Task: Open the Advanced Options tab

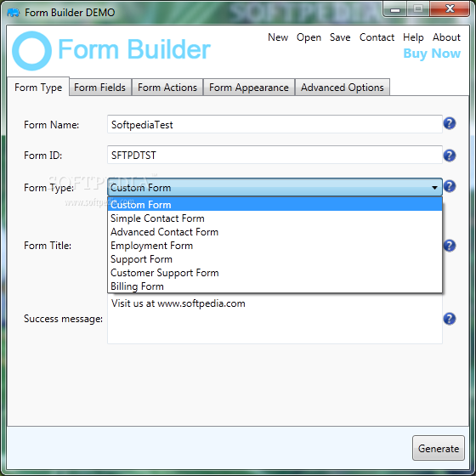Action: (342, 88)
